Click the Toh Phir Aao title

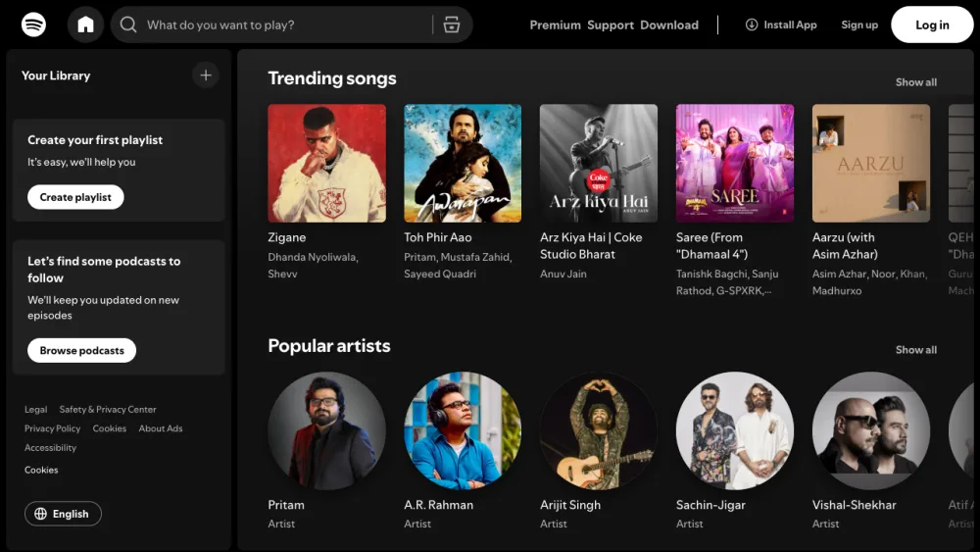(437, 237)
